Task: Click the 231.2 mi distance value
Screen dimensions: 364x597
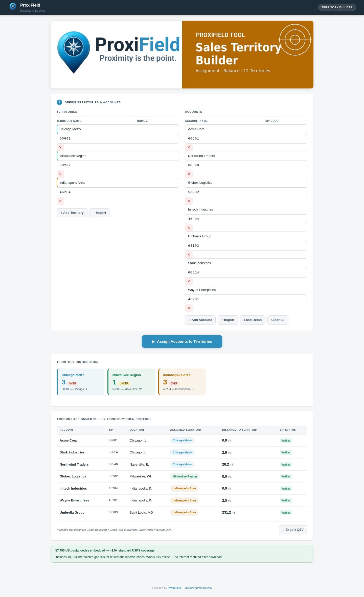Action: coord(228,512)
